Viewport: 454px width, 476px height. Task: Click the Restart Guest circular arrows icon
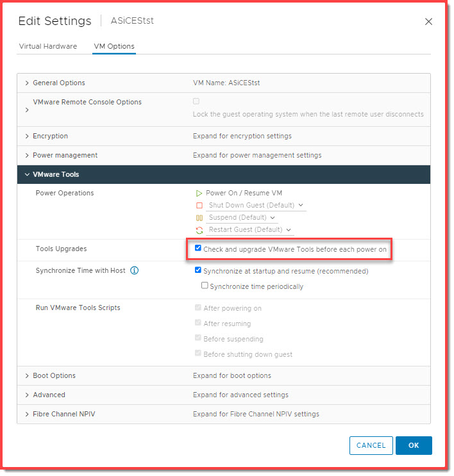(x=199, y=230)
